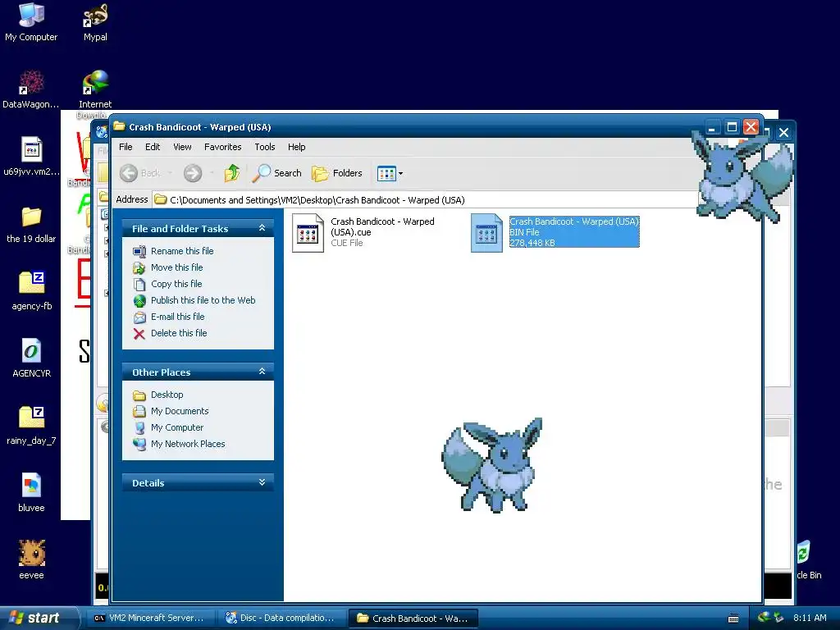Click the Eevee sprite near the title bar
The image size is (840, 630).
742,177
